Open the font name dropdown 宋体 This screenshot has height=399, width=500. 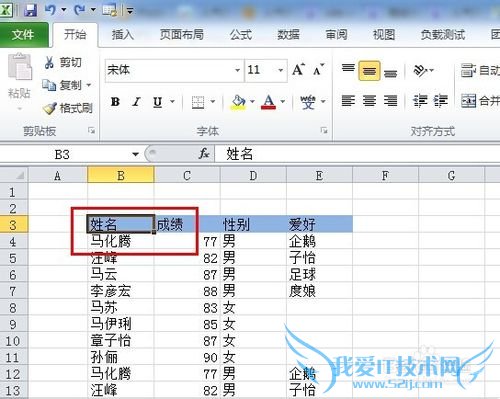(x=237, y=70)
